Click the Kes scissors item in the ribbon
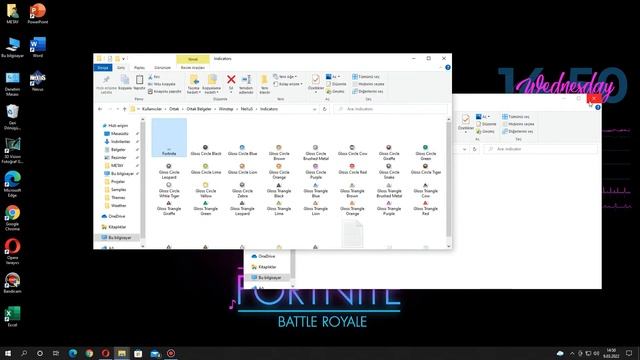The image size is (640, 360). pyautogui.click(x=154, y=77)
